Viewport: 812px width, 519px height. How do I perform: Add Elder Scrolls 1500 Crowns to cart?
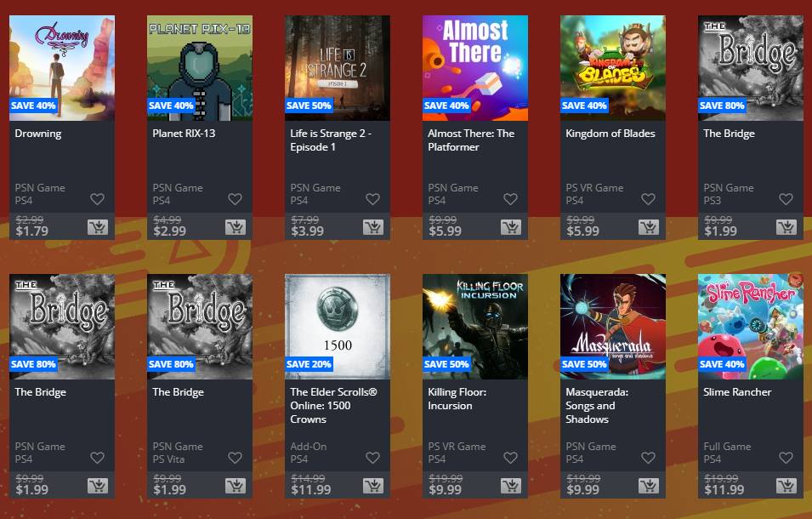click(x=373, y=485)
